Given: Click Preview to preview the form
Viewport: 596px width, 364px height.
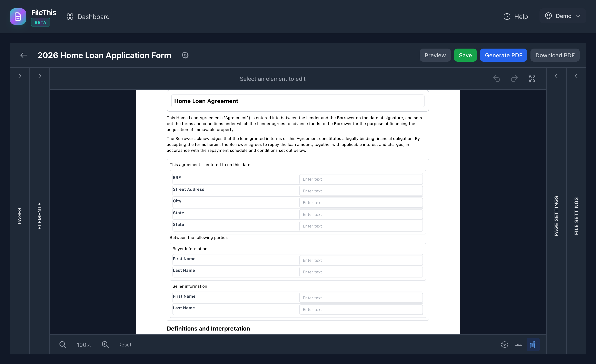Looking at the screenshot, I should [435, 55].
